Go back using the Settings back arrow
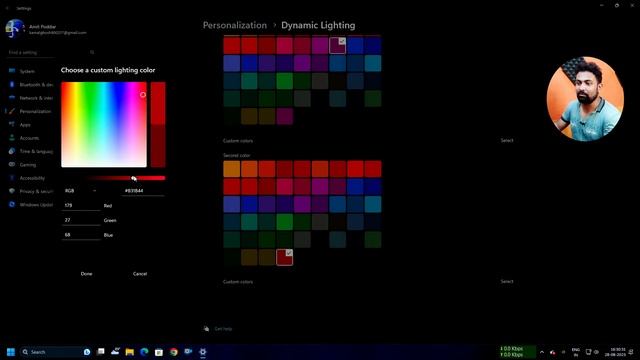Image resolution: width=640 pixels, height=360 pixels. pyautogui.click(x=7, y=8)
